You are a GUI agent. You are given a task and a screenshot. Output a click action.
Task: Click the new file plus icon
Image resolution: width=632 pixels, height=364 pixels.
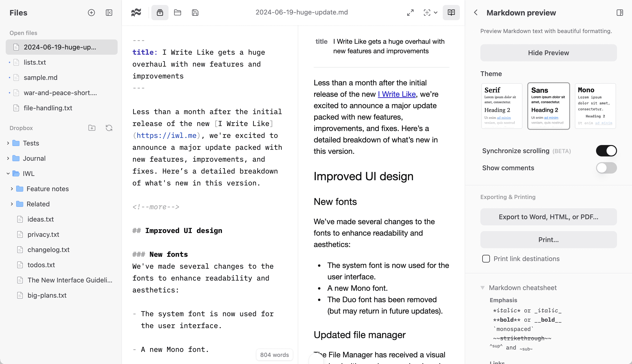(x=91, y=13)
